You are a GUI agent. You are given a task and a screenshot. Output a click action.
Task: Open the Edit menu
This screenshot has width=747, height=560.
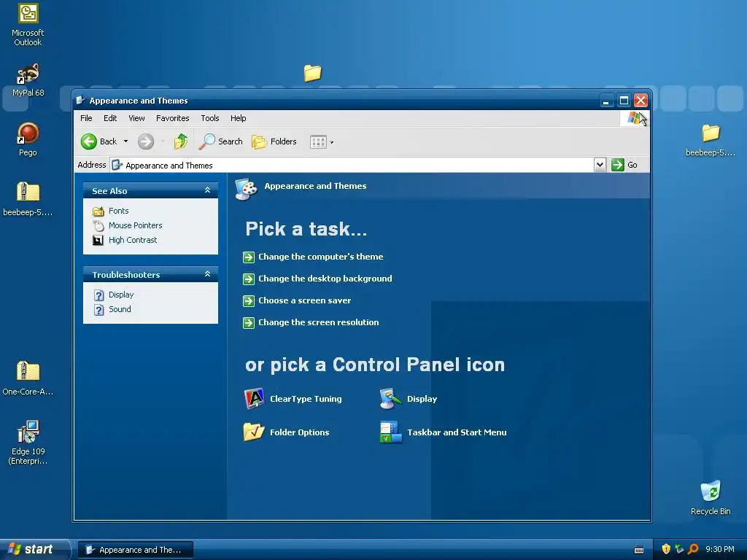click(110, 118)
